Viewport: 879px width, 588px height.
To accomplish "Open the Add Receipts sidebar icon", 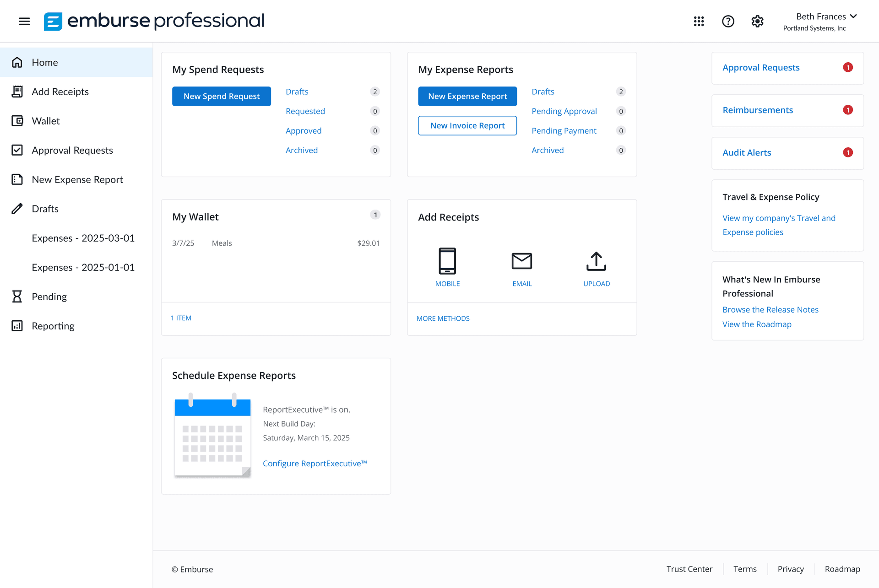I will pos(17,92).
